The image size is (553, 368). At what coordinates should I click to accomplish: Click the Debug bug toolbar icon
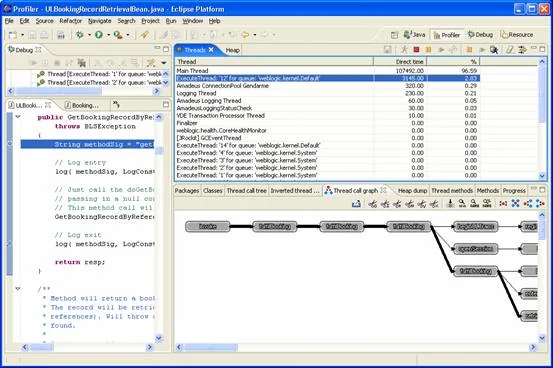(80, 35)
